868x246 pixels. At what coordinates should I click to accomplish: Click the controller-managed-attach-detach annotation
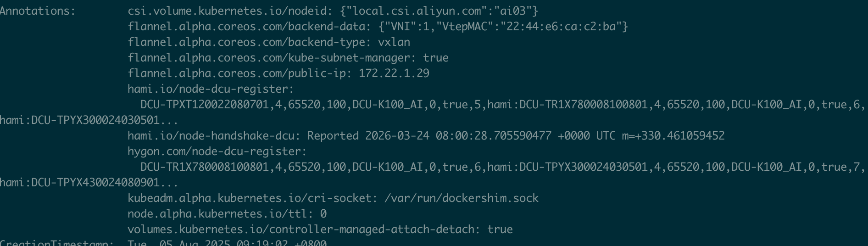tap(320, 229)
